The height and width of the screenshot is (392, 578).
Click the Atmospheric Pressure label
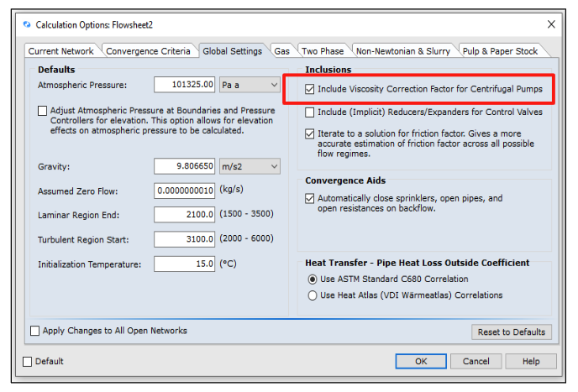point(82,85)
